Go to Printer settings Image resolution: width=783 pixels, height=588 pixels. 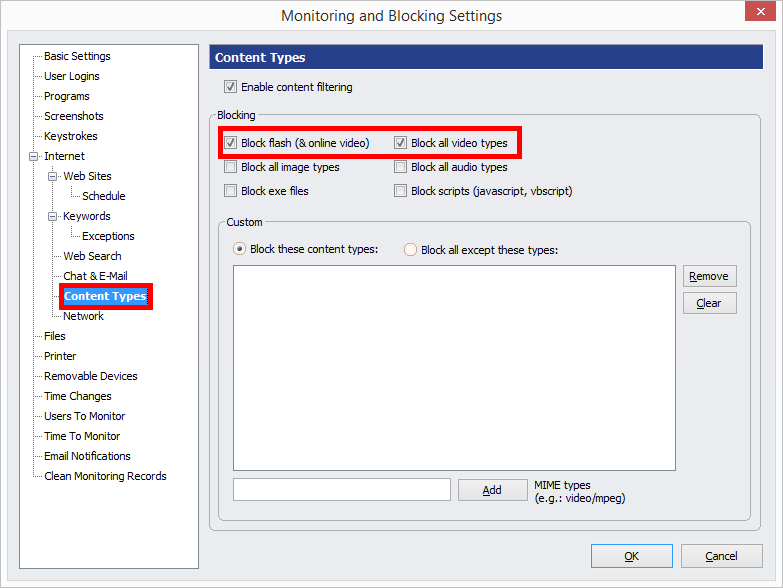click(60, 356)
